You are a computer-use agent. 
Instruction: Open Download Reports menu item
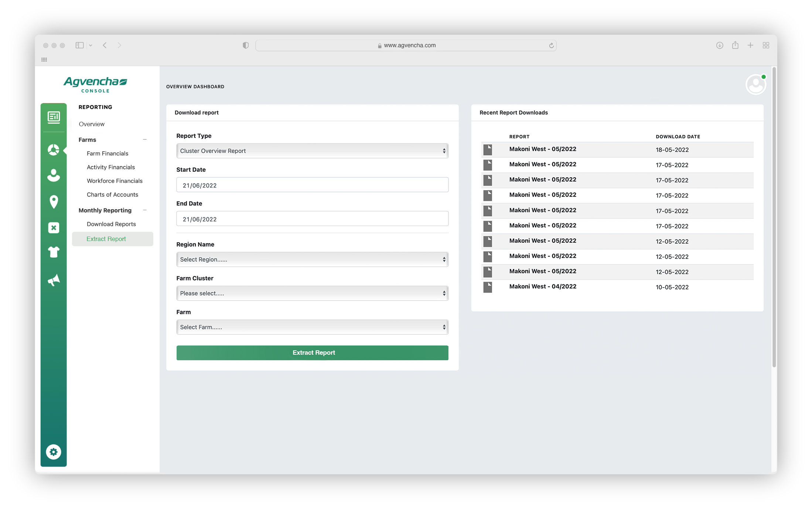click(x=111, y=224)
